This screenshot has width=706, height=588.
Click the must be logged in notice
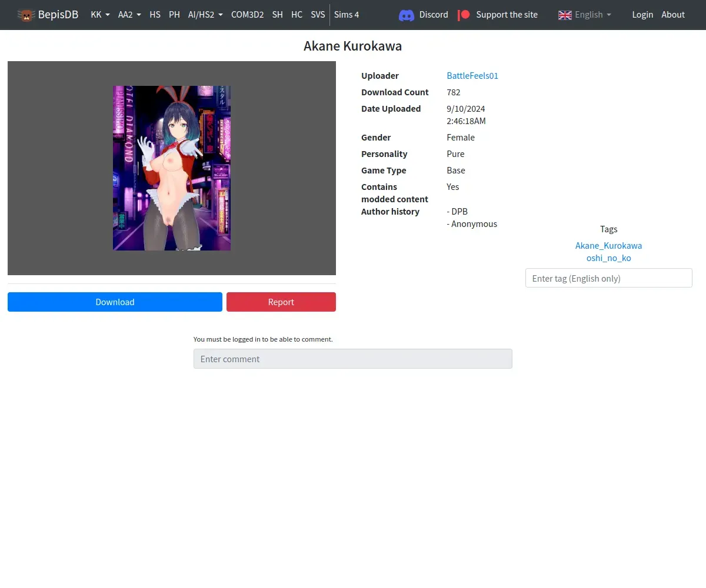tap(263, 339)
